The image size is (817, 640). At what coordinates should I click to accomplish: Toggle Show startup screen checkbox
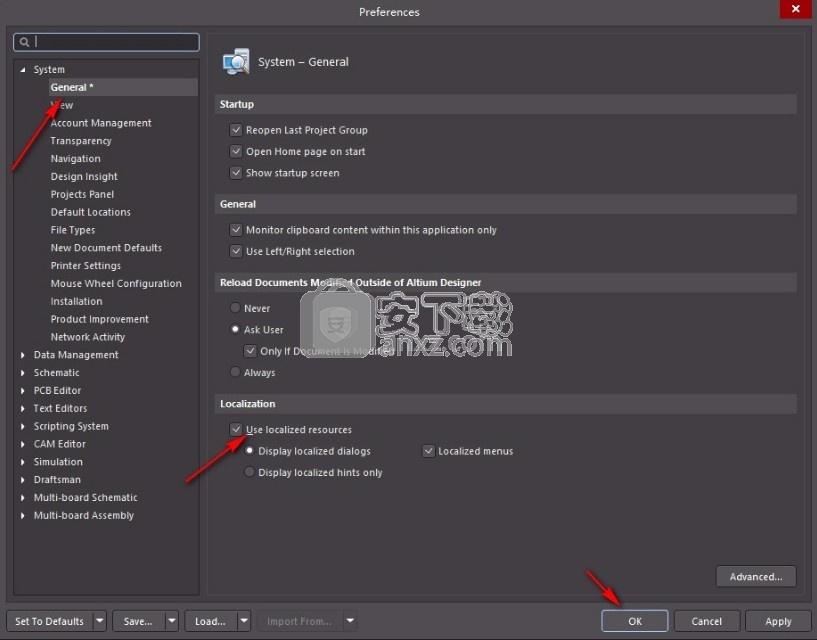pos(236,173)
